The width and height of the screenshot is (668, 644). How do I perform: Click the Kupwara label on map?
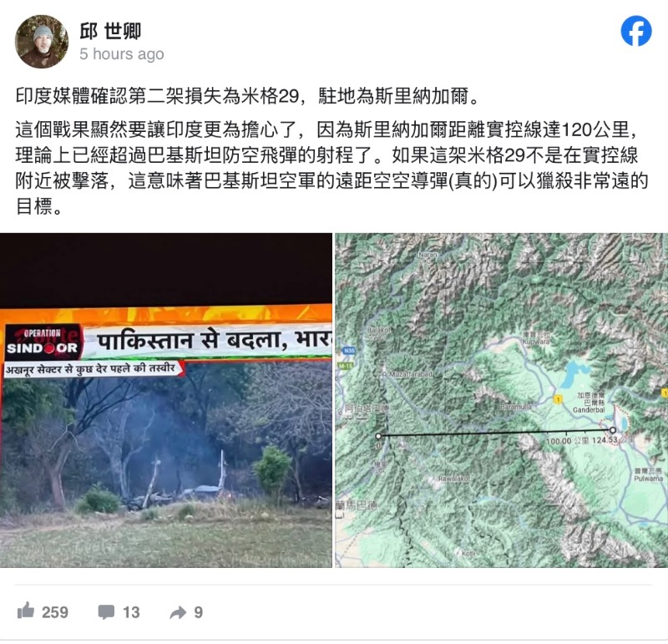[536, 342]
